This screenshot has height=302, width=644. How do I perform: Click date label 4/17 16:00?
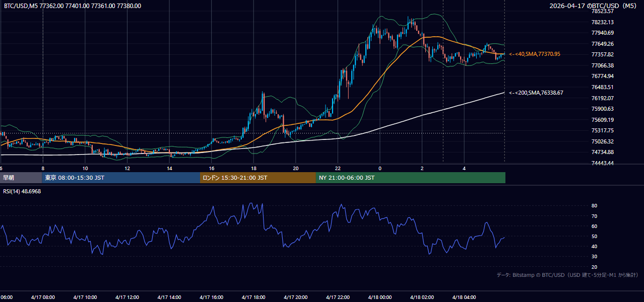211,297
